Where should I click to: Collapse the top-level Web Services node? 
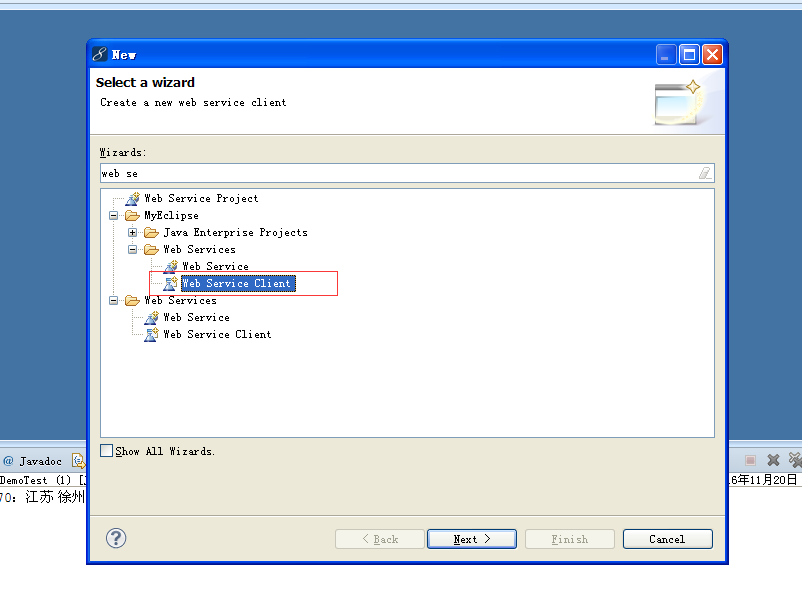click(x=114, y=300)
